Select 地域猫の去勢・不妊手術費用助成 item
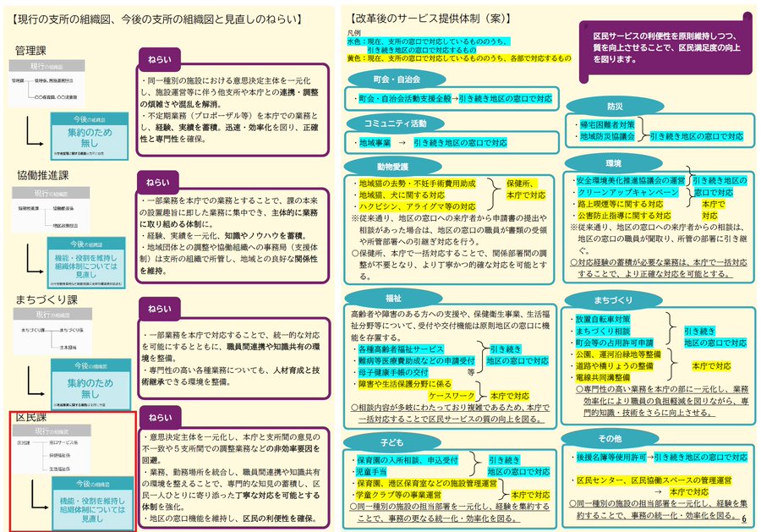This screenshot has height=532, width=761. 418,184
